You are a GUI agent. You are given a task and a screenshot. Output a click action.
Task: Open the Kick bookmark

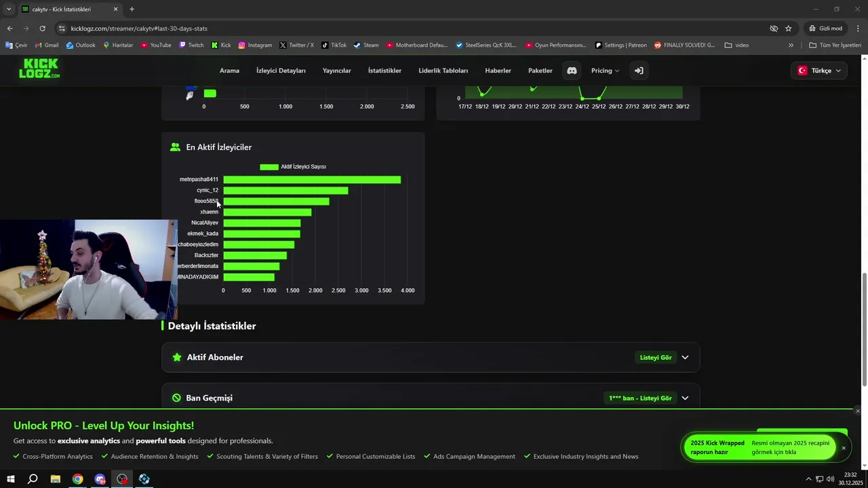coord(221,45)
